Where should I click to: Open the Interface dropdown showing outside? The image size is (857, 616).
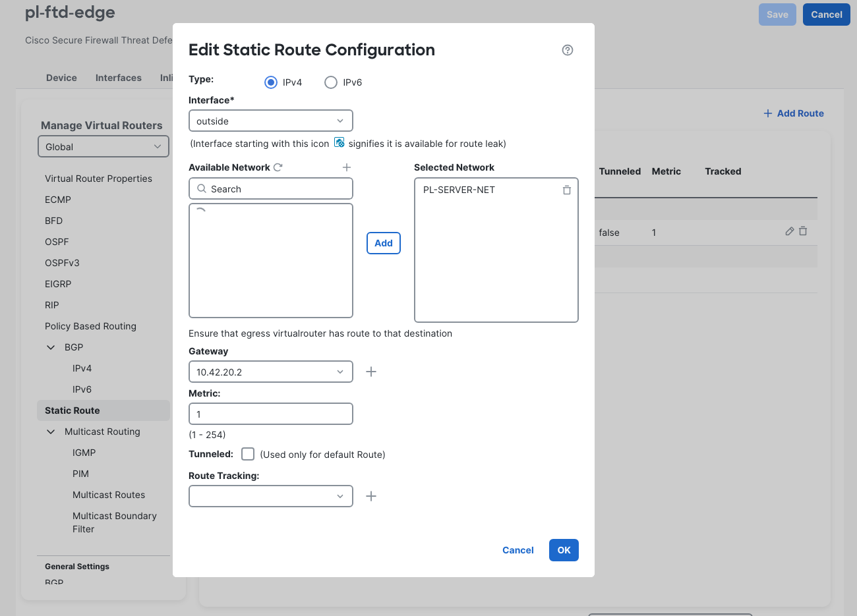(x=271, y=121)
